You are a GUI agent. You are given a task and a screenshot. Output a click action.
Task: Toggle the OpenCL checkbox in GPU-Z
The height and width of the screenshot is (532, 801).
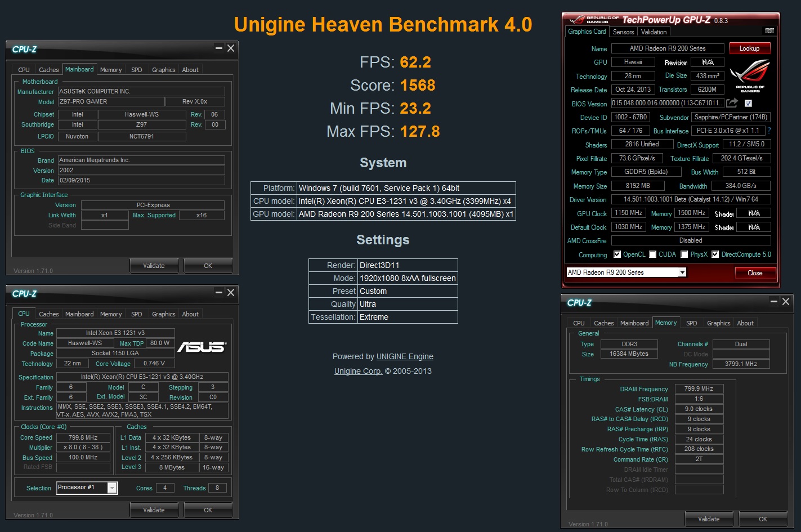[617, 254]
